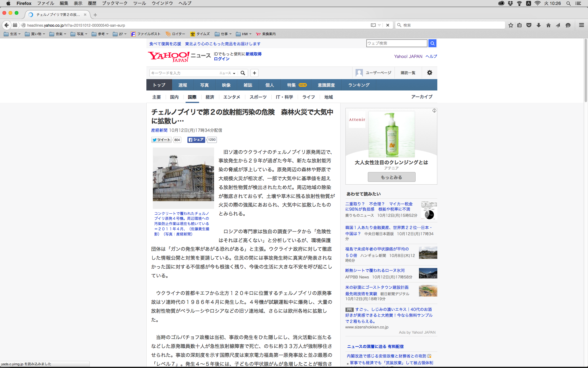Select the 経済 category tab
The height and width of the screenshot is (368, 588).
210,97
